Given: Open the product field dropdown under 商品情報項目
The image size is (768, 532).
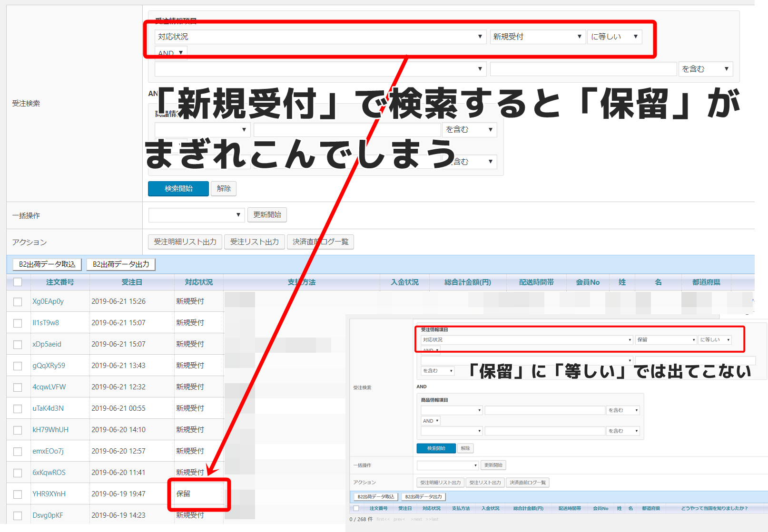Looking at the screenshot, I should [x=202, y=129].
